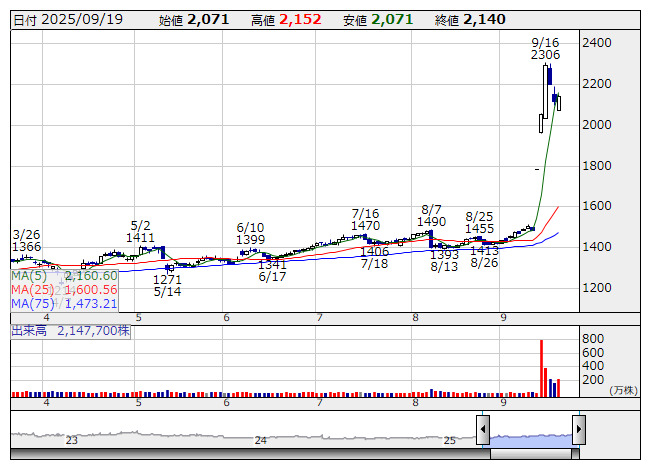Click the left range handle in navigator
The height and width of the screenshot is (470, 653).
coord(483,431)
